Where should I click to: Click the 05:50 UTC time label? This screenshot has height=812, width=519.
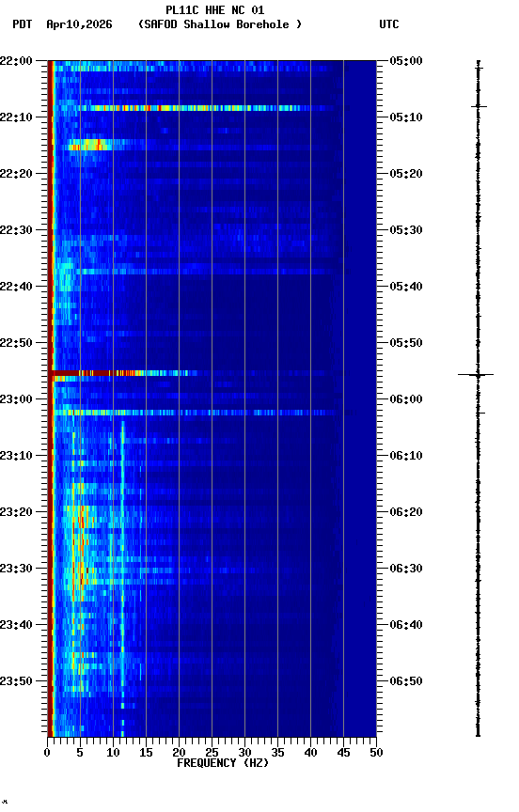click(406, 343)
